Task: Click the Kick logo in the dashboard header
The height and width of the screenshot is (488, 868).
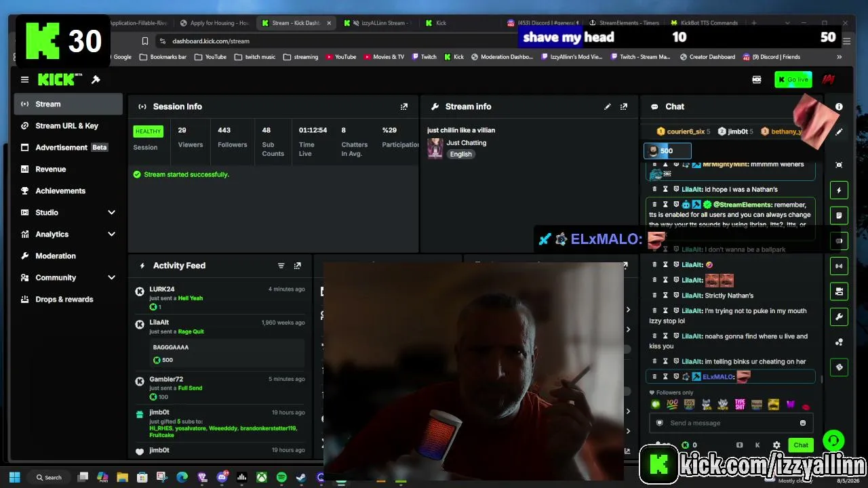Action: pos(60,80)
